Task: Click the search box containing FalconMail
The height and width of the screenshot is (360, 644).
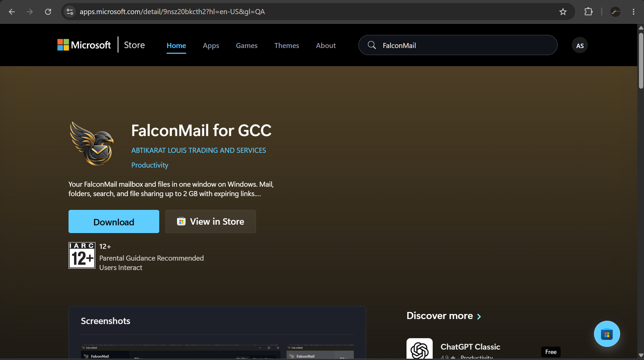Action: pyautogui.click(x=458, y=45)
